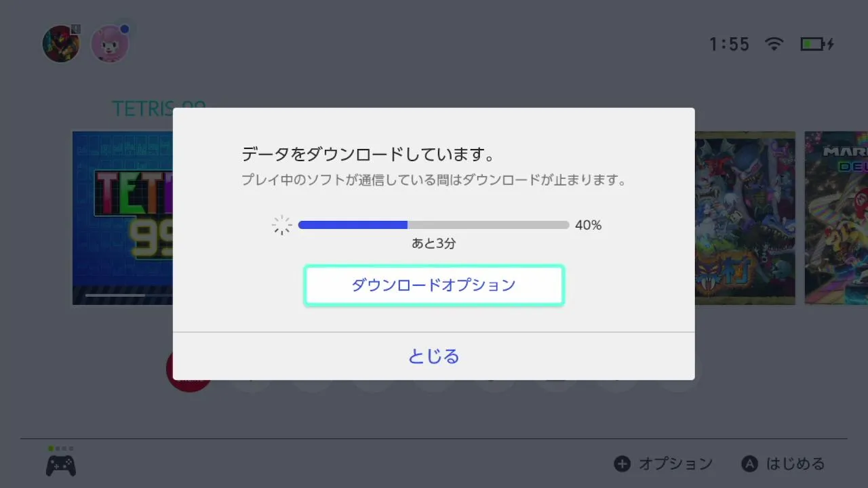Open ダウンロードオプション
Viewport: 868px width, 488px height.
(434, 285)
